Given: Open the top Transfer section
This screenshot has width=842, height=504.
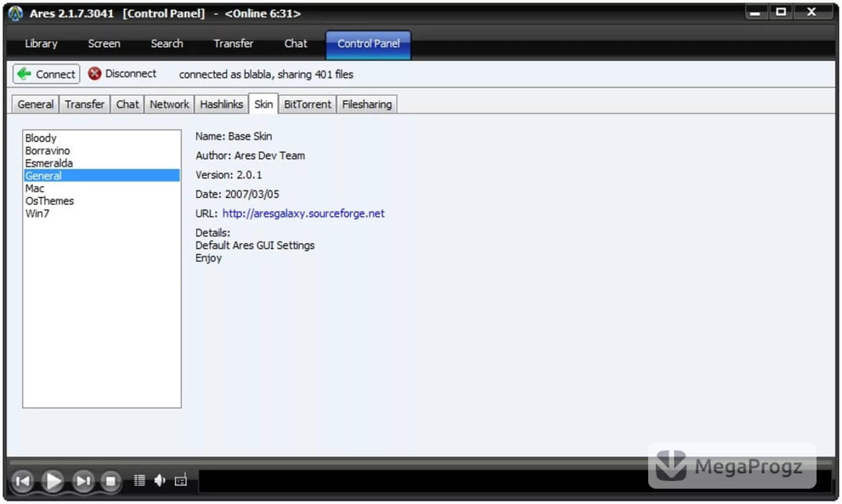Looking at the screenshot, I should 233,44.
